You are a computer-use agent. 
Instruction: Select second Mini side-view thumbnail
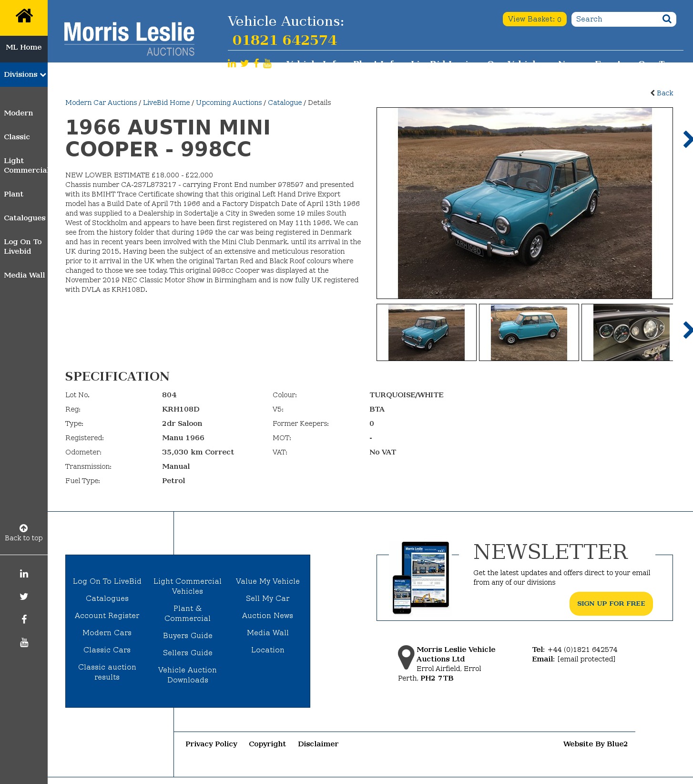529,332
